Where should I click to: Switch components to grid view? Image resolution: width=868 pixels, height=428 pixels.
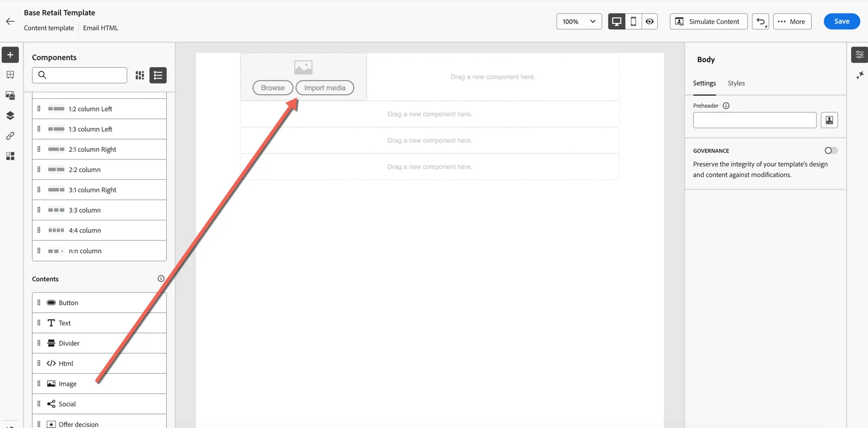(x=140, y=75)
